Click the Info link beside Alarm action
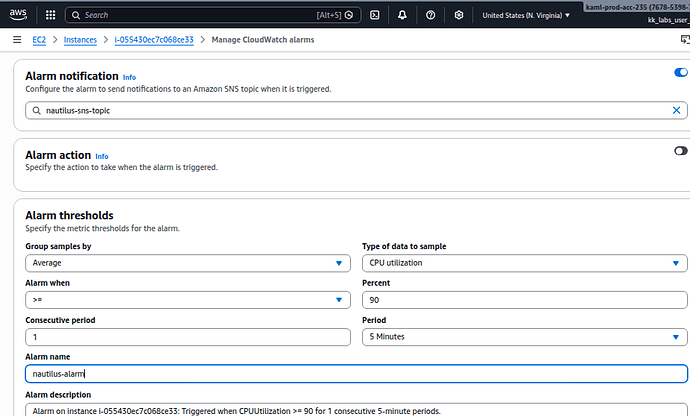Viewport: 690px width, 416px height. pyautogui.click(x=101, y=156)
